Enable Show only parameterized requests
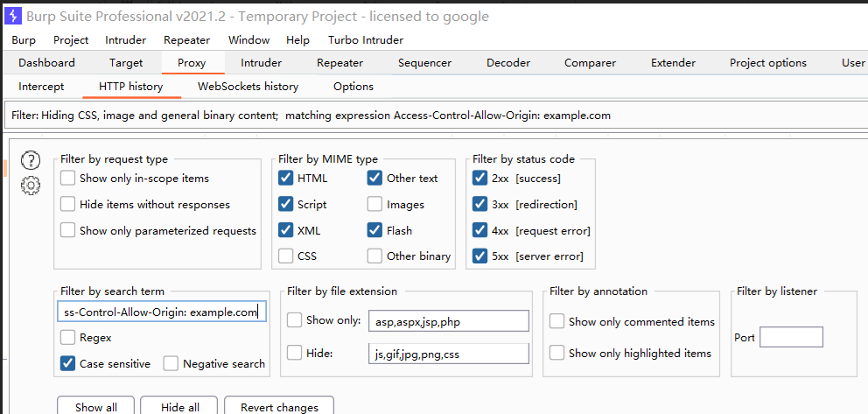This screenshot has height=414, width=868. 67,230
